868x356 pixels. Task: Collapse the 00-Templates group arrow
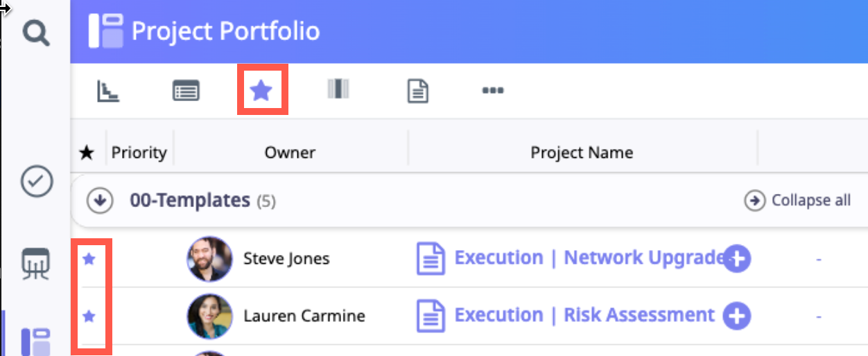(100, 201)
